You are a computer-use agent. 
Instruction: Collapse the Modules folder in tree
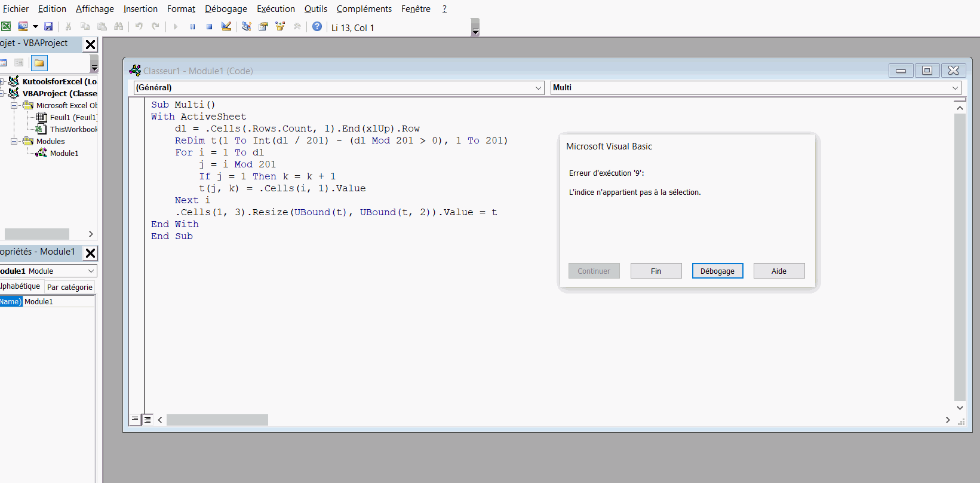coord(14,142)
